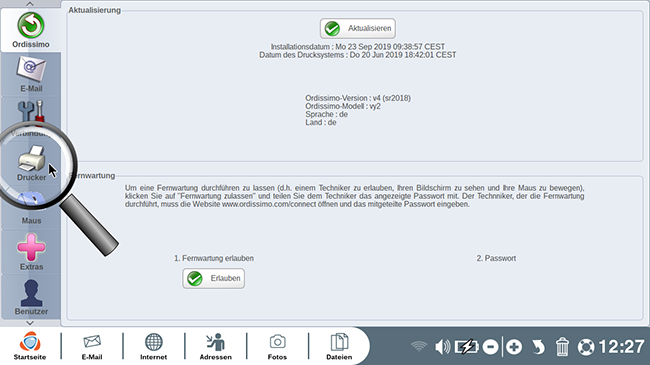Open the E-Mail settings in sidebar
The image size is (650, 365).
pos(31,75)
